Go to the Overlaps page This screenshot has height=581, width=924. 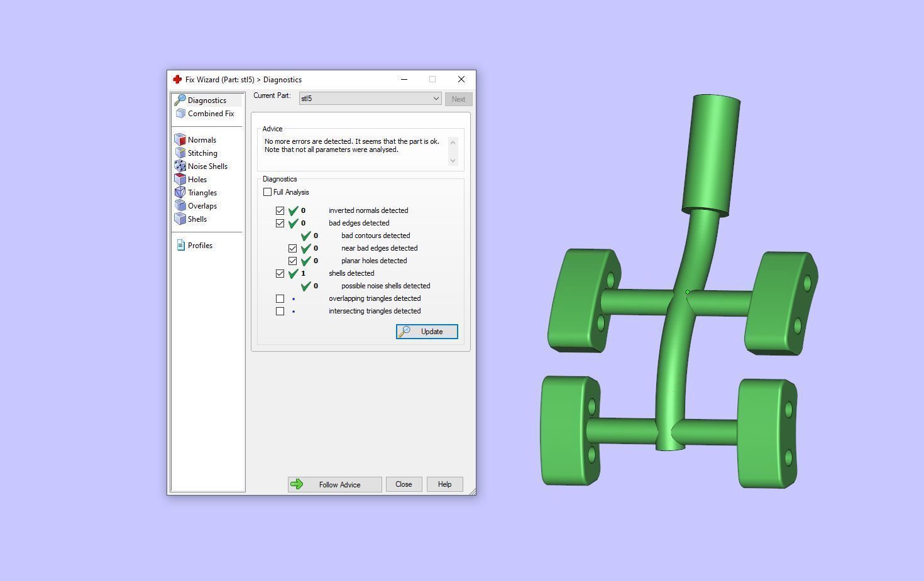point(202,206)
